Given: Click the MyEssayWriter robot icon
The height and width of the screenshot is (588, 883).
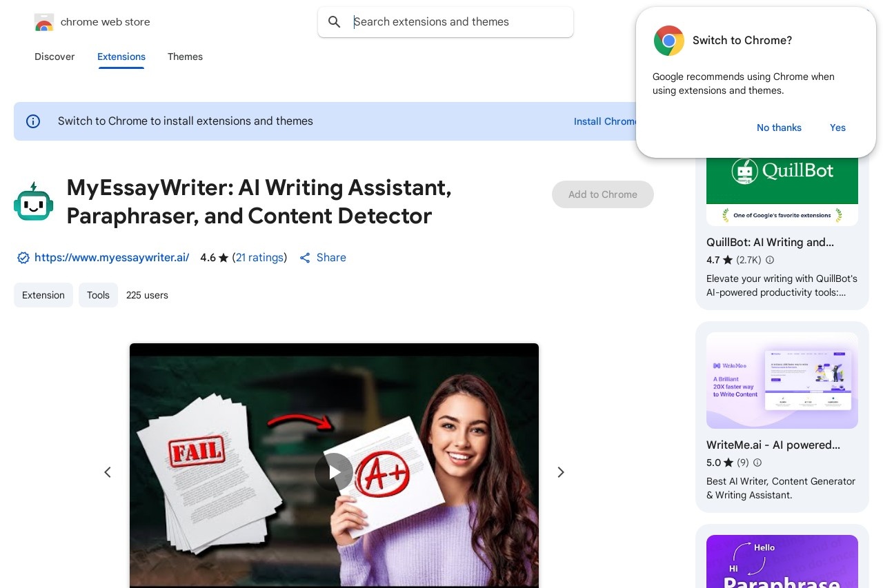Looking at the screenshot, I should click(x=33, y=201).
